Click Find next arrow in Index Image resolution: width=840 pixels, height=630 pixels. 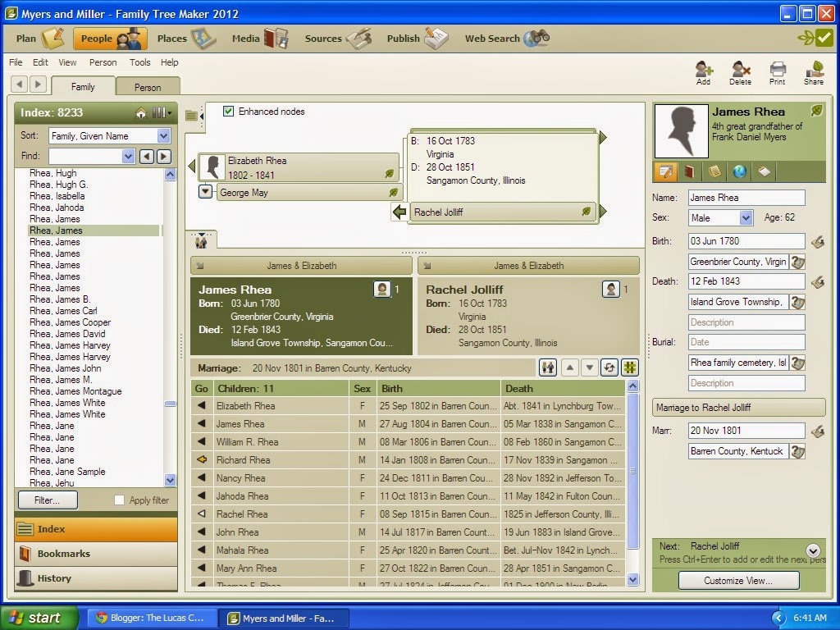(x=164, y=157)
